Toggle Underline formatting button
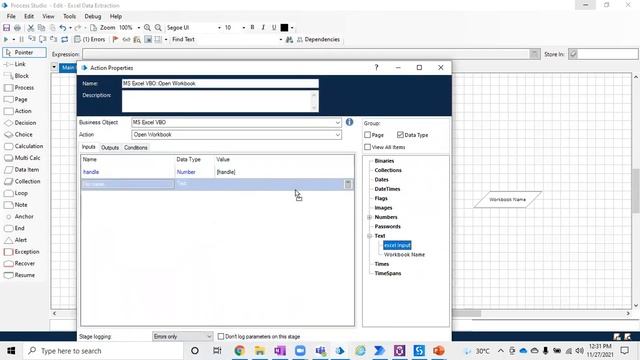This screenshot has height=360, width=640. (274, 27)
